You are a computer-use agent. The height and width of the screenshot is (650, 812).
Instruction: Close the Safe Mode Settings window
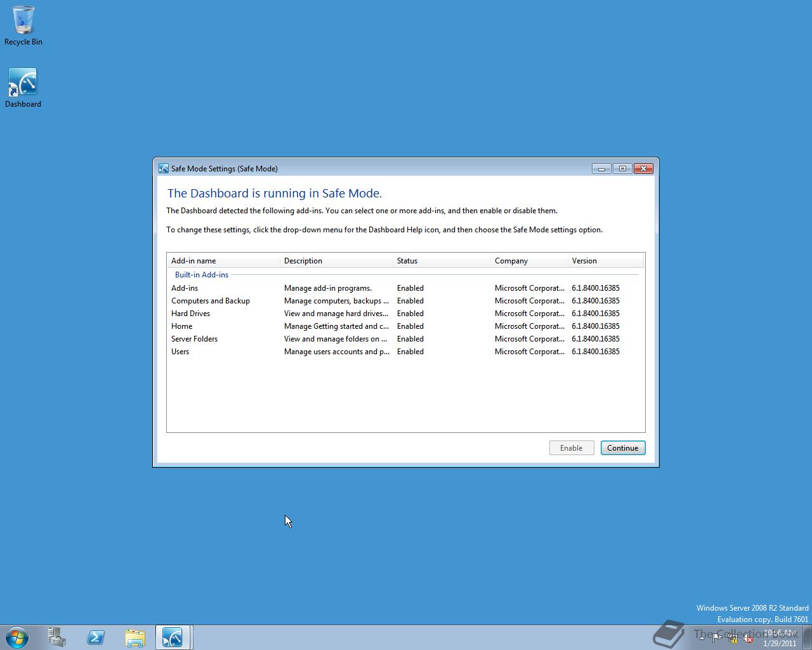pos(643,168)
